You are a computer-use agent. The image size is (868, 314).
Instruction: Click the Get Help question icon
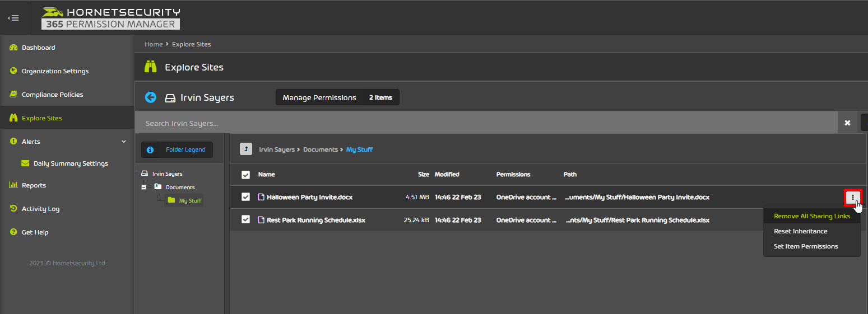coord(13,232)
